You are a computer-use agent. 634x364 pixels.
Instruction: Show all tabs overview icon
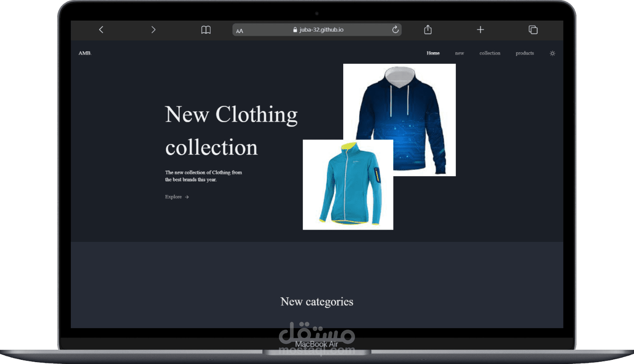point(533,30)
